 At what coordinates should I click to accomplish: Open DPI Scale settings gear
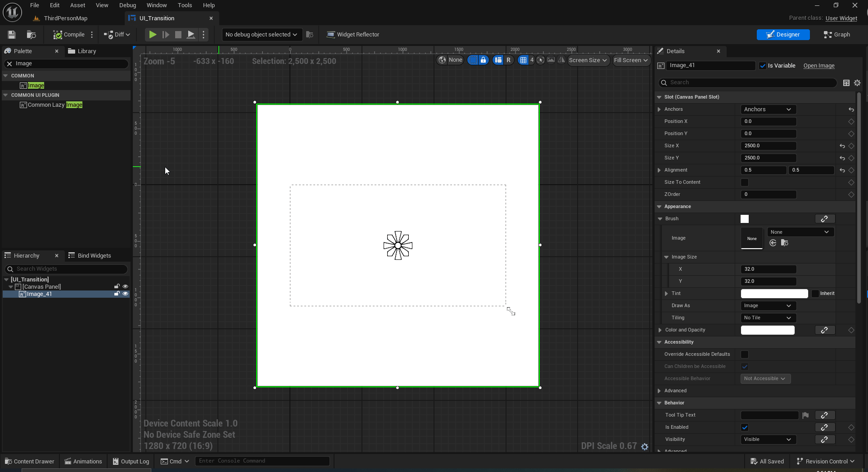[645, 446]
